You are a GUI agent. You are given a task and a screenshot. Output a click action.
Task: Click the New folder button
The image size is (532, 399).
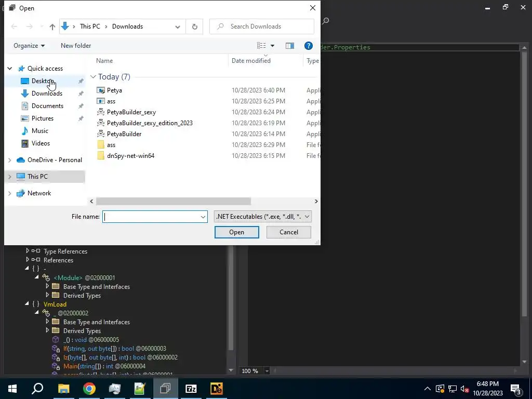click(x=76, y=46)
